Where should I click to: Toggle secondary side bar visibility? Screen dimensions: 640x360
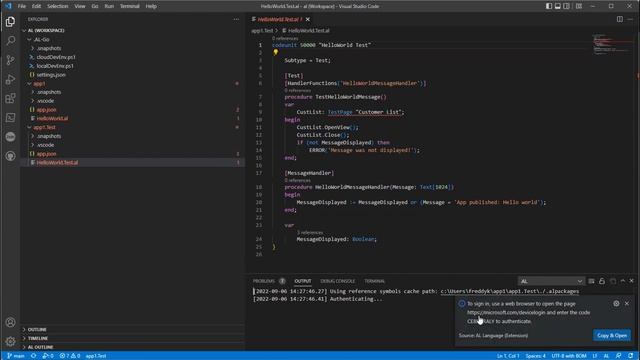[x=567, y=6]
